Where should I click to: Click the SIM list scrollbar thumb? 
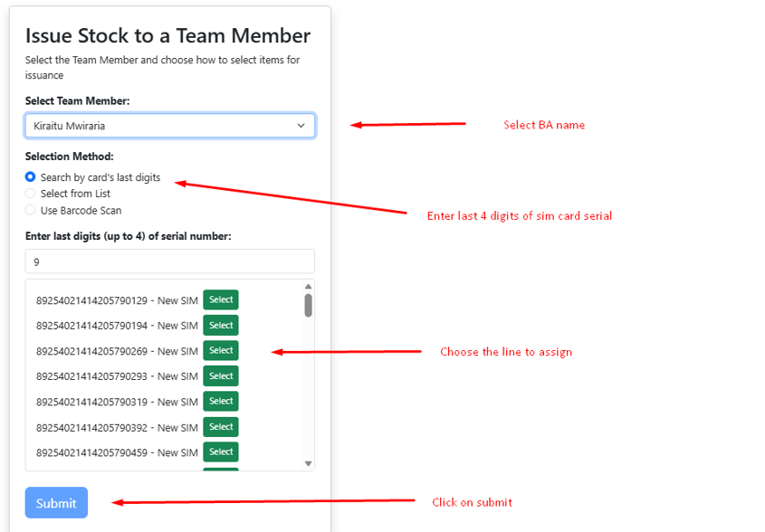point(308,305)
